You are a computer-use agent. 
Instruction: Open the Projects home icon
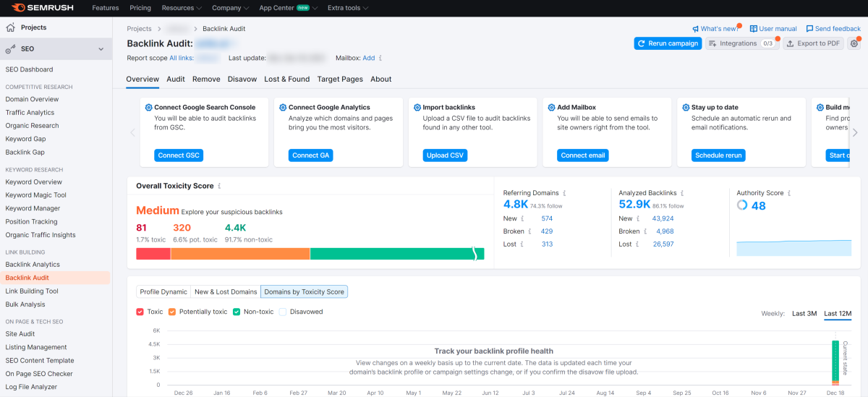[x=10, y=27]
